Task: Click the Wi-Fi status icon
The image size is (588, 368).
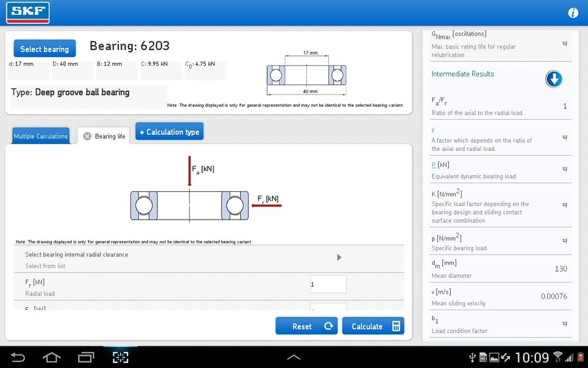Action: coord(557,357)
